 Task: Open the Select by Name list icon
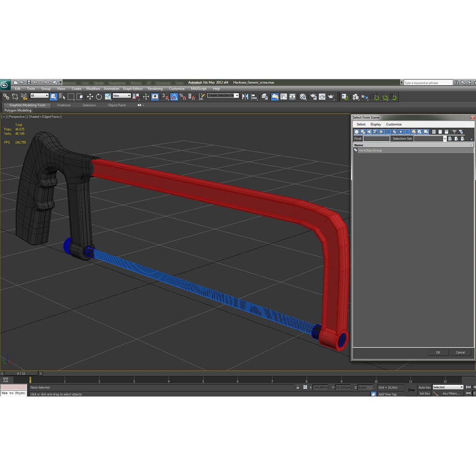(x=62, y=97)
